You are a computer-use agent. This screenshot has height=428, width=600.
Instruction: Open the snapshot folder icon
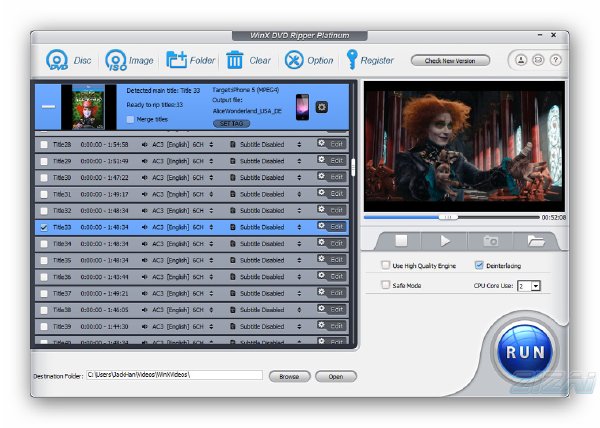click(x=536, y=241)
